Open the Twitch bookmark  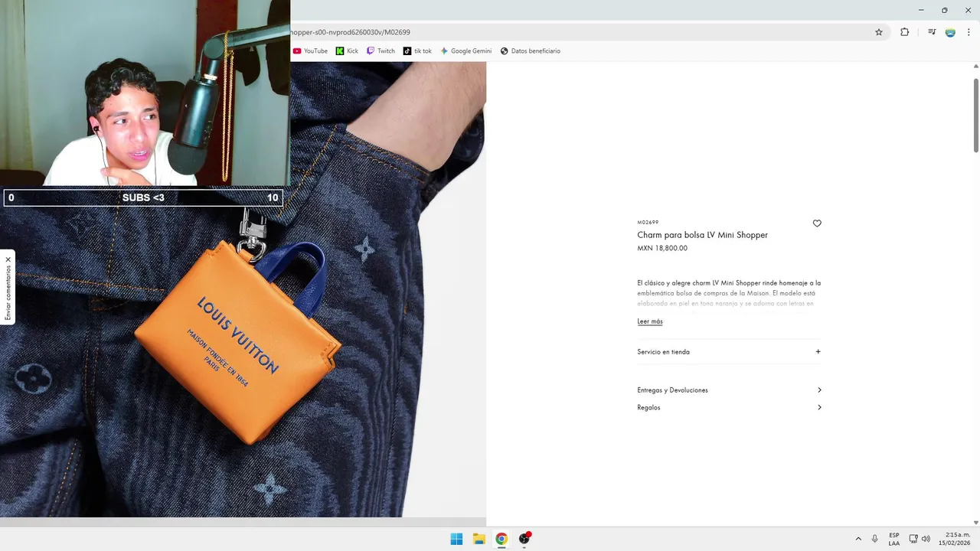pyautogui.click(x=381, y=51)
